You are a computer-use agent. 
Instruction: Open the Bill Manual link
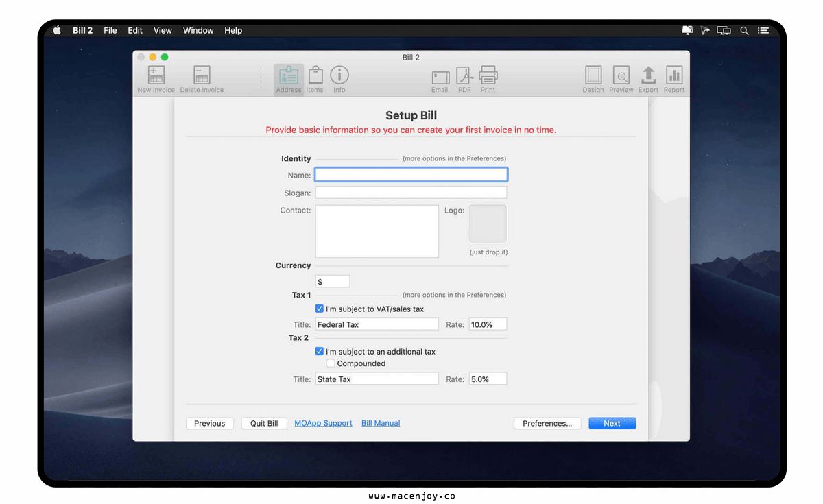(381, 424)
